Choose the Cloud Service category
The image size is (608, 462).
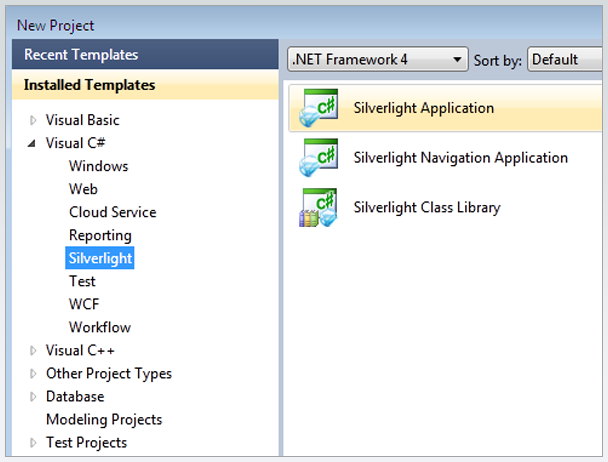[112, 212]
